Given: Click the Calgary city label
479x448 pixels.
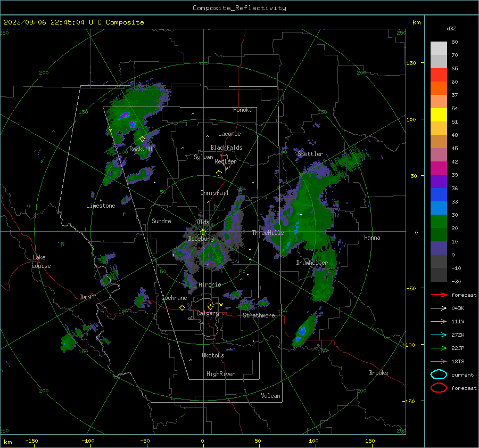Looking at the screenshot, I should (x=208, y=313).
